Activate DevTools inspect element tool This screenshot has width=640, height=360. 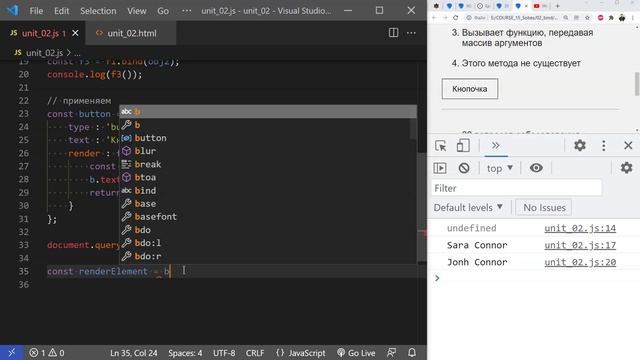click(440, 145)
